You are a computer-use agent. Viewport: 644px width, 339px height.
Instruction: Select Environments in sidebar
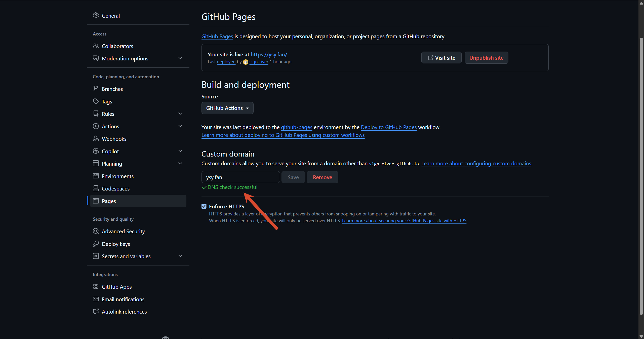coord(138,176)
